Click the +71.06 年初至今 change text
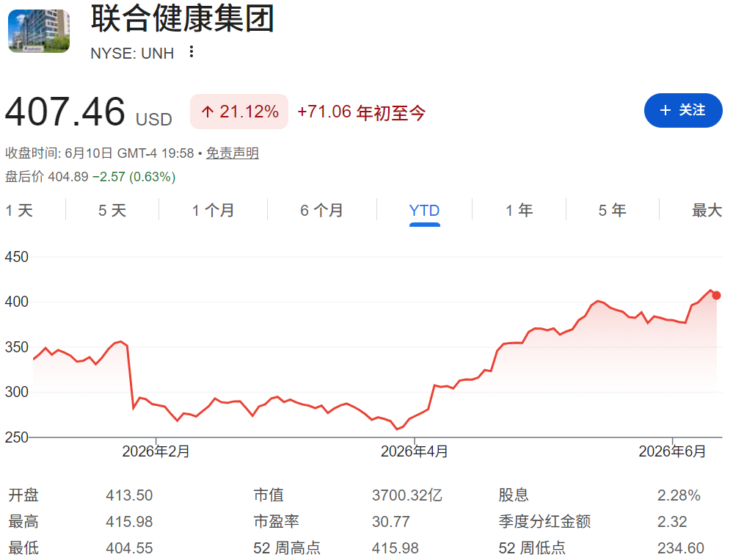 [x=361, y=112]
